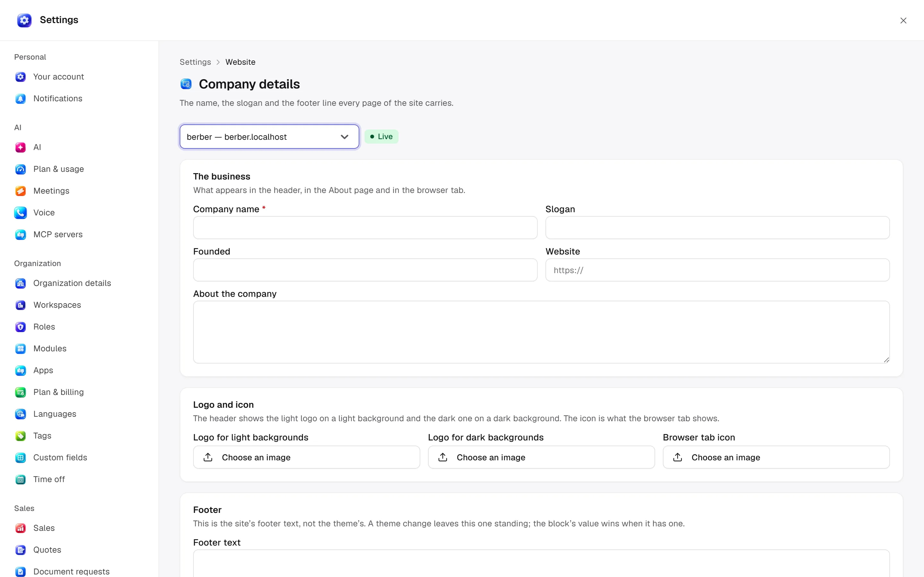Select the Meetings icon in sidebar
The width and height of the screenshot is (924, 577).
pos(21,191)
